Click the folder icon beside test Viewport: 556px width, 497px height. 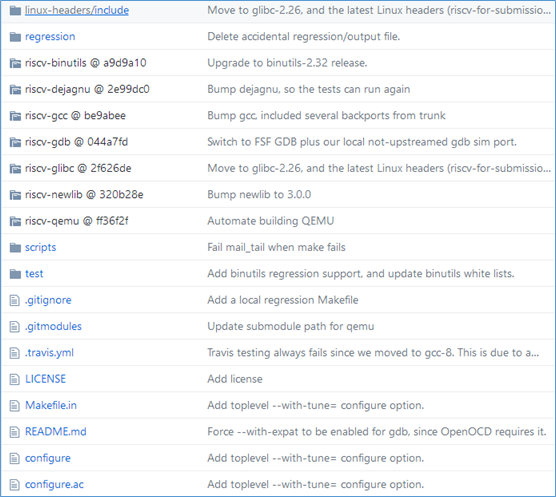point(15,274)
